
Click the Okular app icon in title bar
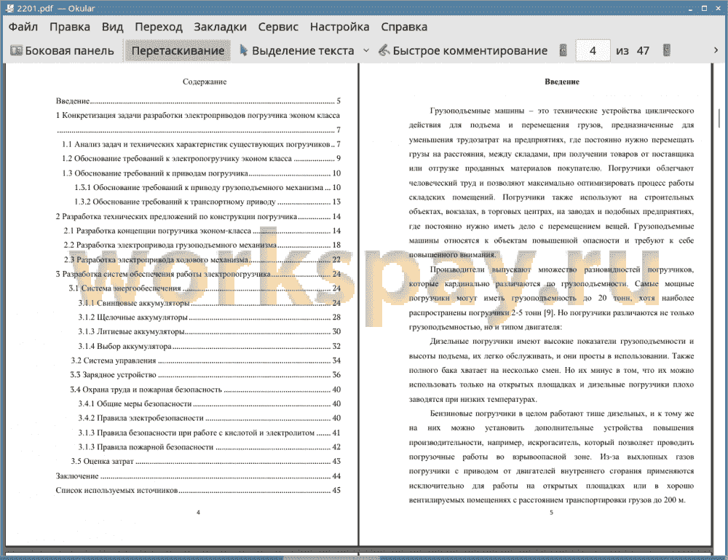click(x=9, y=8)
